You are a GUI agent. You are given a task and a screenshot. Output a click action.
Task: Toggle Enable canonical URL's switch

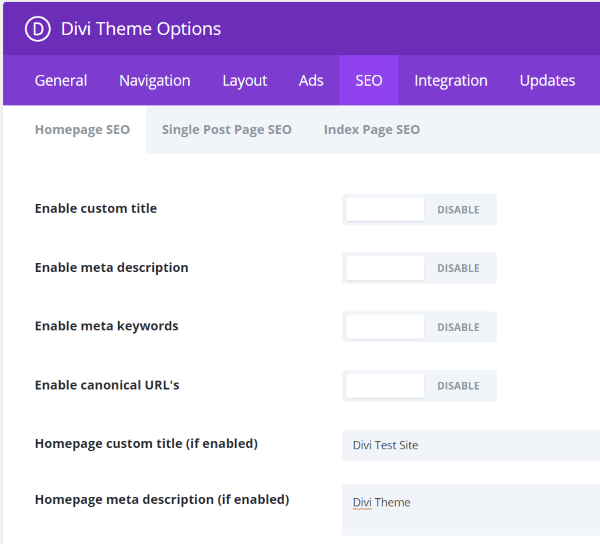coord(419,386)
